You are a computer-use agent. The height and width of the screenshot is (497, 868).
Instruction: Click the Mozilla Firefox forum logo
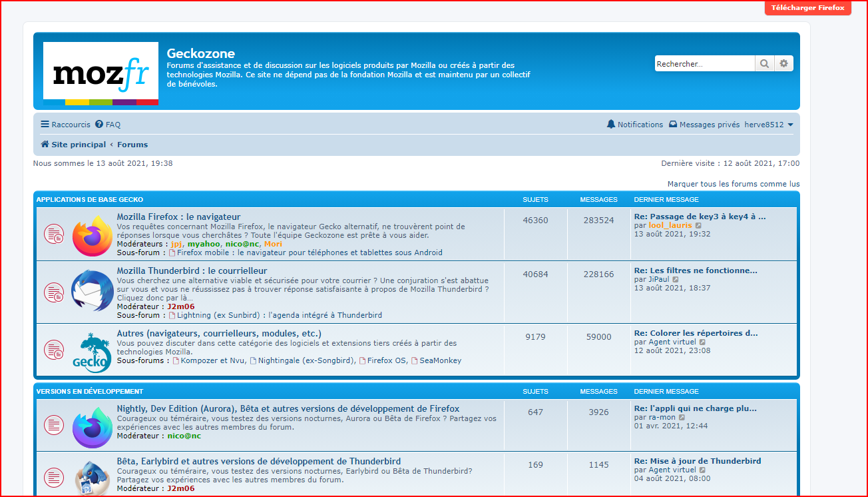[x=92, y=235]
